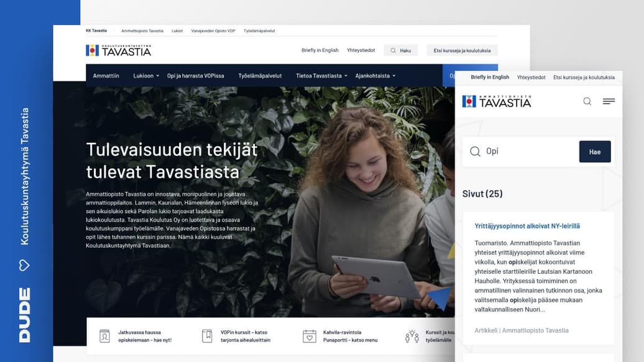Viewport: 644px width, 362px height.
Task: Open the hamburger menu in mobile view
Action: pyautogui.click(x=609, y=101)
